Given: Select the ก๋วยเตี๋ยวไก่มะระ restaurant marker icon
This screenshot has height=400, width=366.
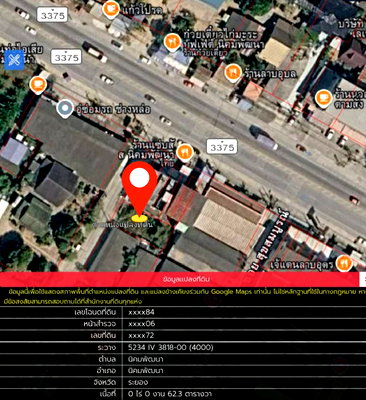Looking at the screenshot, I should pos(172,42).
